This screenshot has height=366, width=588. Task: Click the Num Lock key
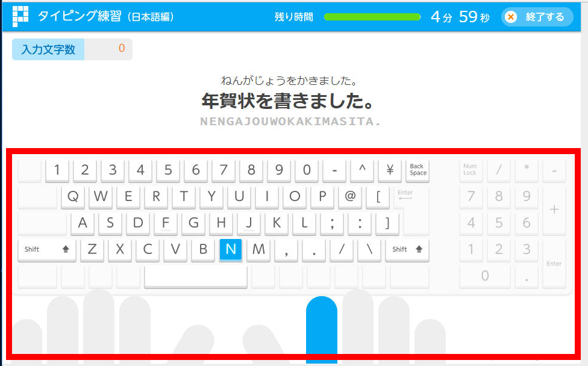471,170
